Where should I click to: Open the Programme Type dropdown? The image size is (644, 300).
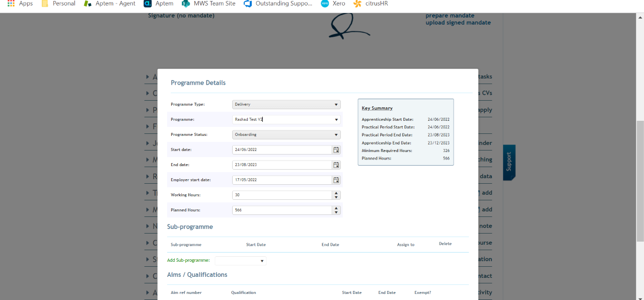[335, 104]
